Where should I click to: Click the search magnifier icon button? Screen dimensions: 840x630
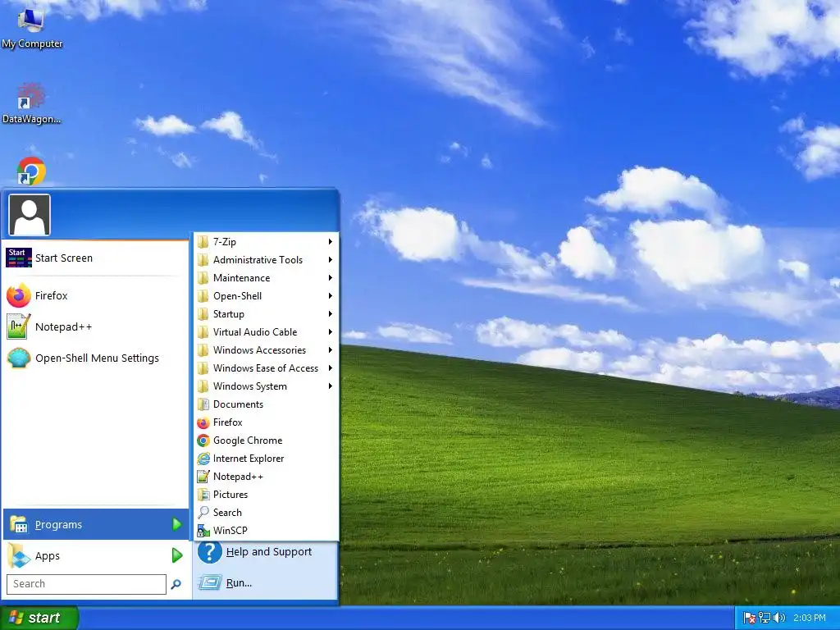point(176,584)
